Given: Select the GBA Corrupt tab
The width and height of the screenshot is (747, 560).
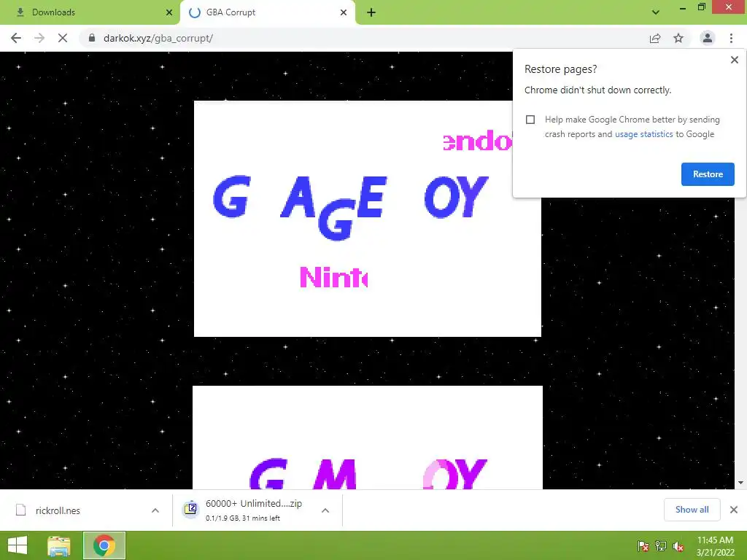Looking at the screenshot, I should pos(267,12).
